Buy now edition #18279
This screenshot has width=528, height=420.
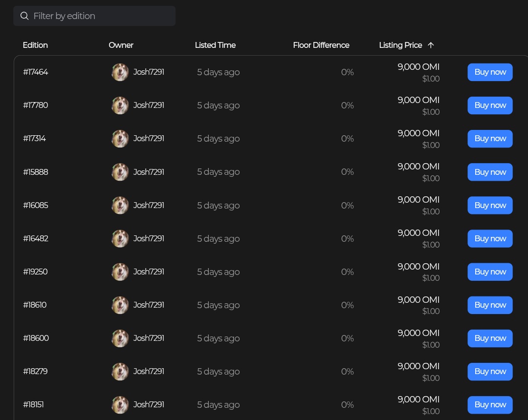tap(490, 372)
